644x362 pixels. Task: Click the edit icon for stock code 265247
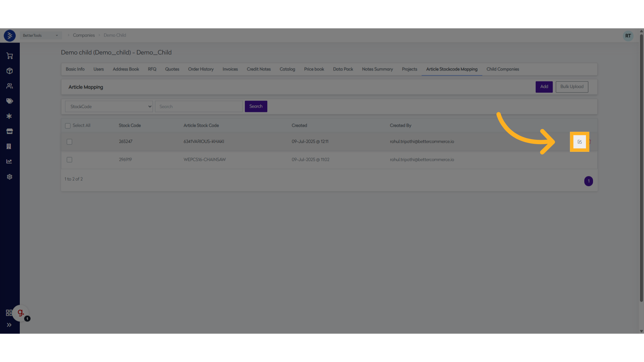click(579, 142)
